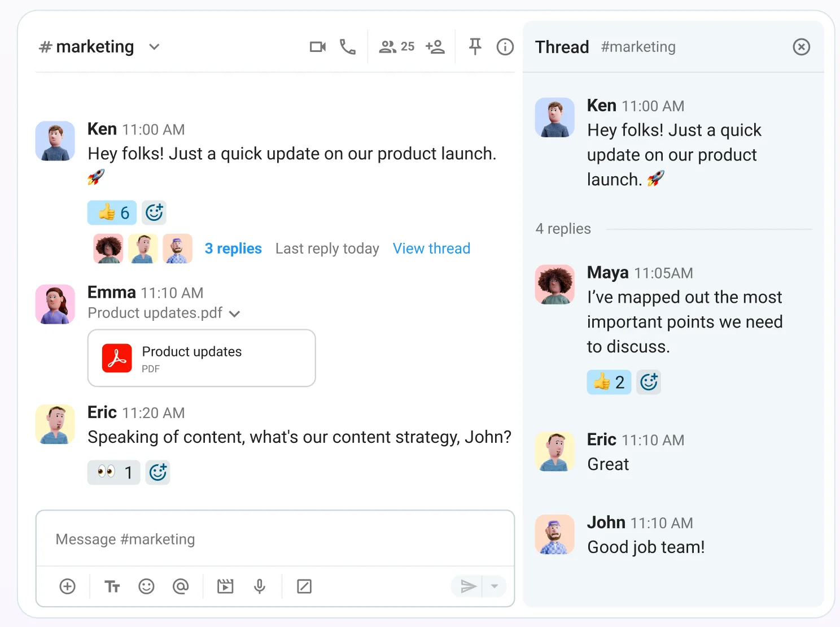The image size is (840, 627).
Task: Open the attachments plus menu in composer
Action: click(x=68, y=586)
